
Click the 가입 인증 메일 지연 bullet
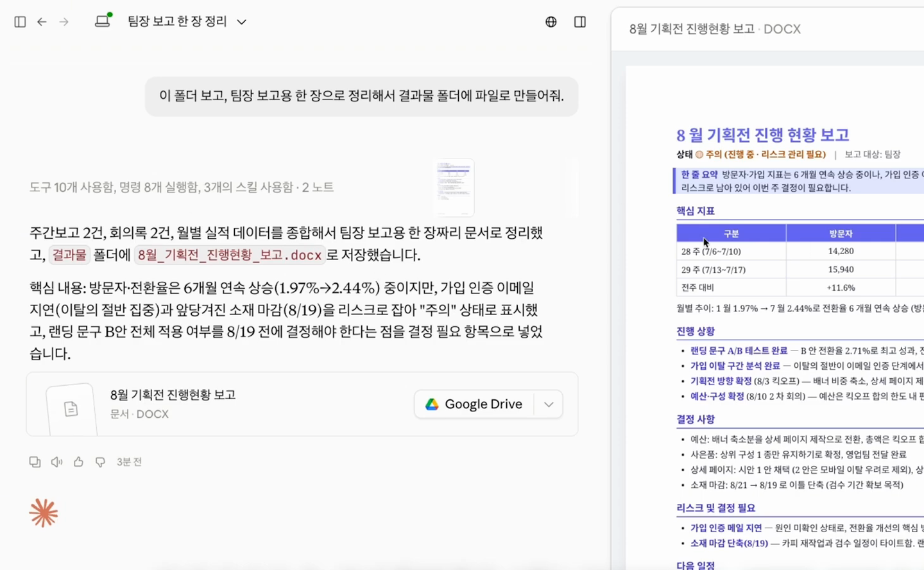point(726,528)
